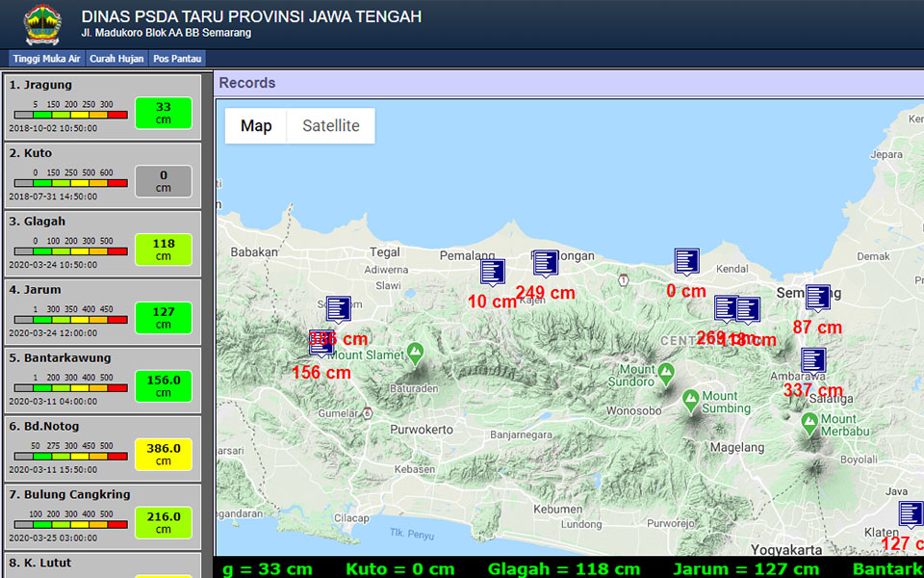Image resolution: width=924 pixels, height=578 pixels.
Task: Click the station marker above 87 cm
Action: pyautogui.click(x=817, y=298)
